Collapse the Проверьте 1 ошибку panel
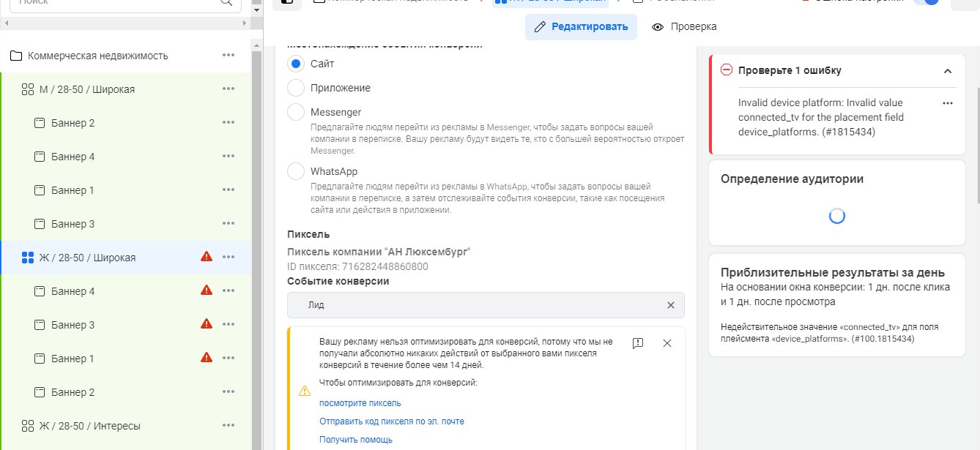 (948, 71)
